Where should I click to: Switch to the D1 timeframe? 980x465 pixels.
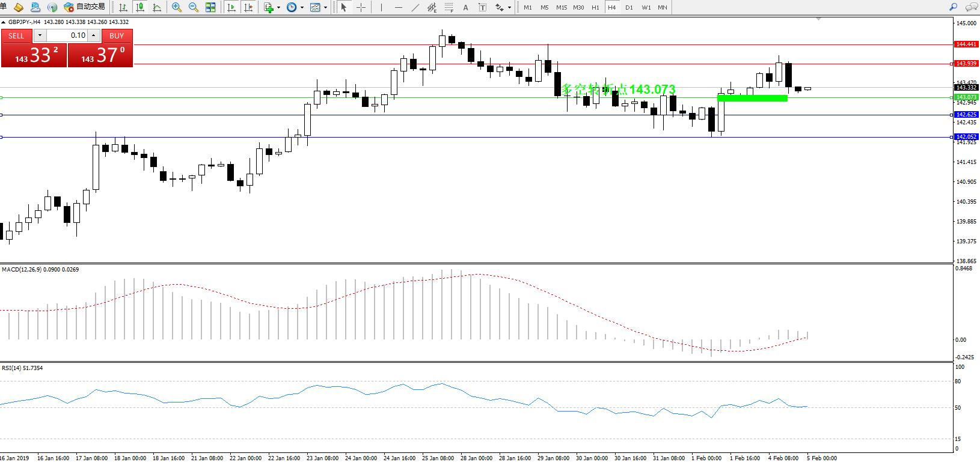tap(629, 7)
